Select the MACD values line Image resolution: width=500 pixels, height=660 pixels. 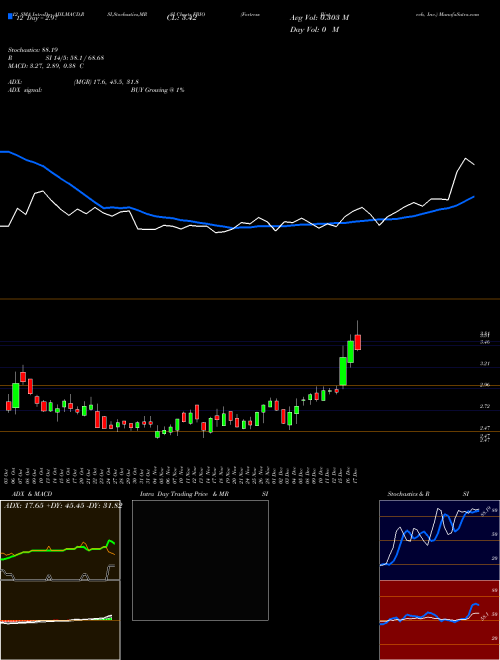(46, 66)
